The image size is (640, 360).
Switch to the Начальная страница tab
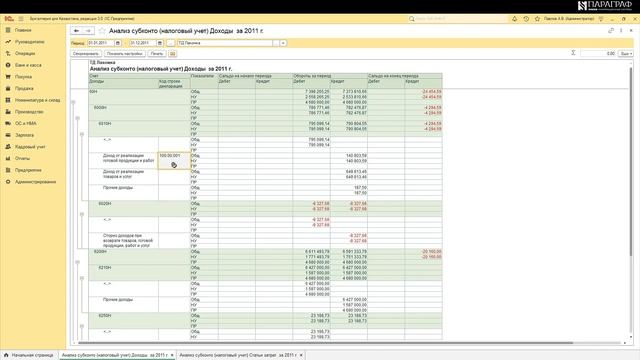(x=29, y=355)
